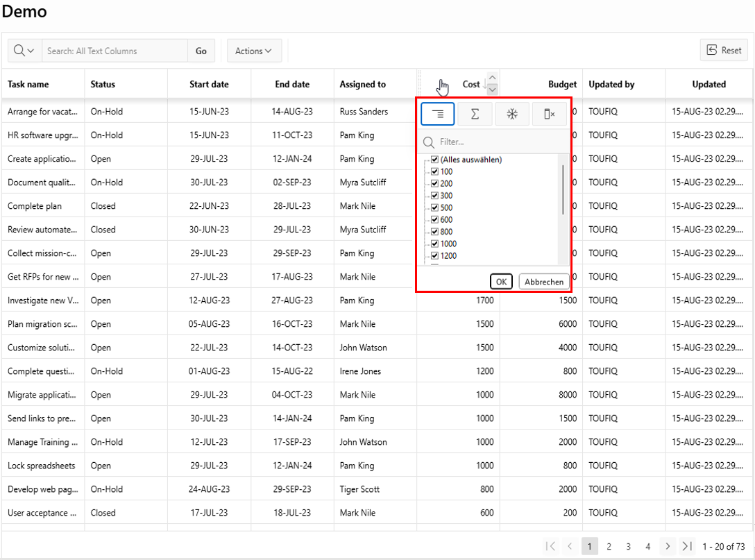The width and height of the screenshot is (755, 560).
Task: Go to the next page using arrow
Action: [x=667, y=546]
